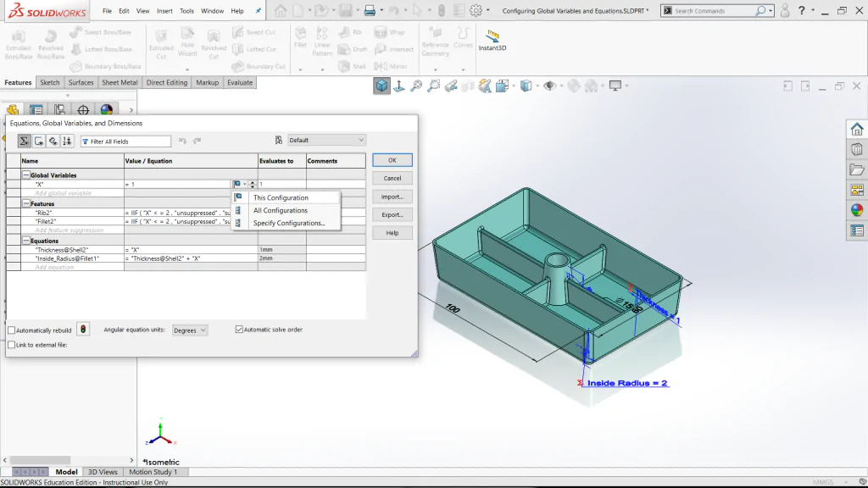Open the Display Style cube icon
Viewport: 868px width, 488px height.
point(526,86)
